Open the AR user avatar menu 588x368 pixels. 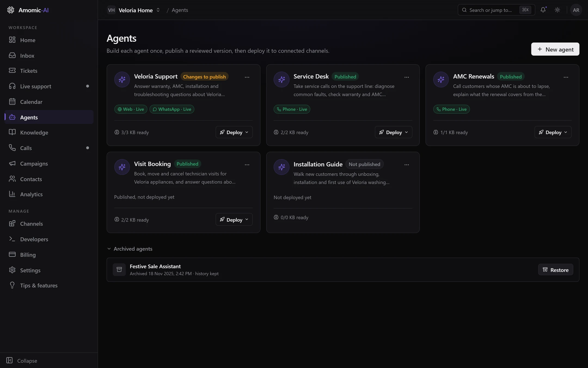coord(576,10)
